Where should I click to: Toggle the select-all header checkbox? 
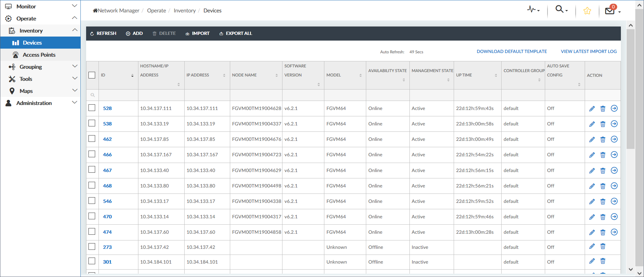click(x=92, y=75)
